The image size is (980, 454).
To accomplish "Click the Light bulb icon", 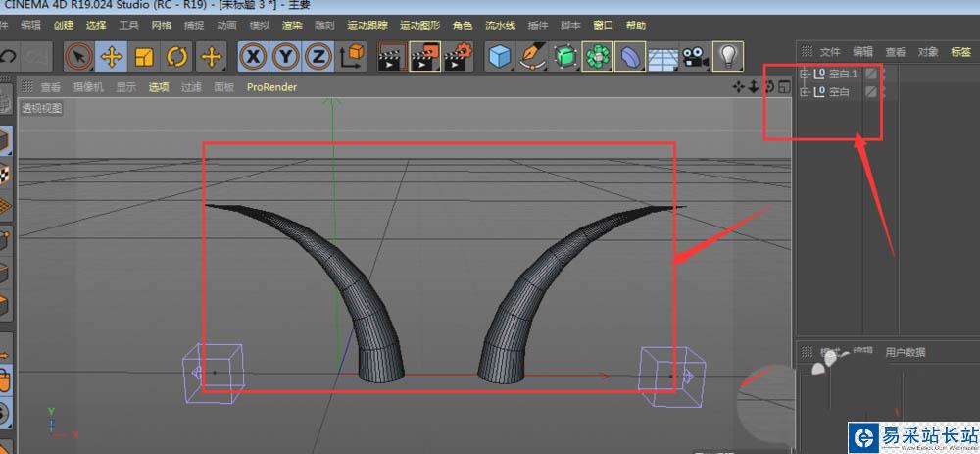I will [727, 58].
